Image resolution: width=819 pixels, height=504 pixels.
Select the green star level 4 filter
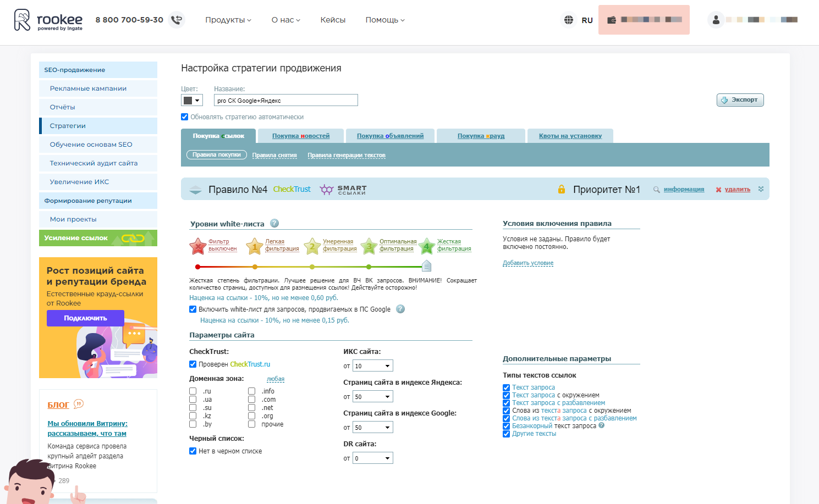(426, 246)
